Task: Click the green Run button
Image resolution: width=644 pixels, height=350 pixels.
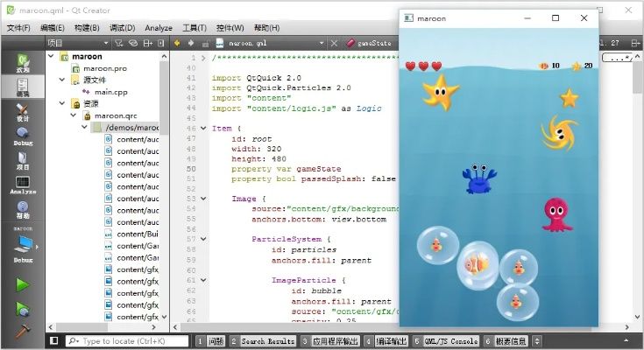Action: [23, 285]
